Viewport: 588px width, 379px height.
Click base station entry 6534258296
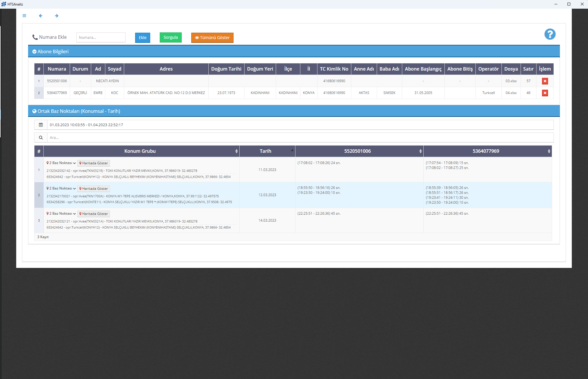click(139, 202)
